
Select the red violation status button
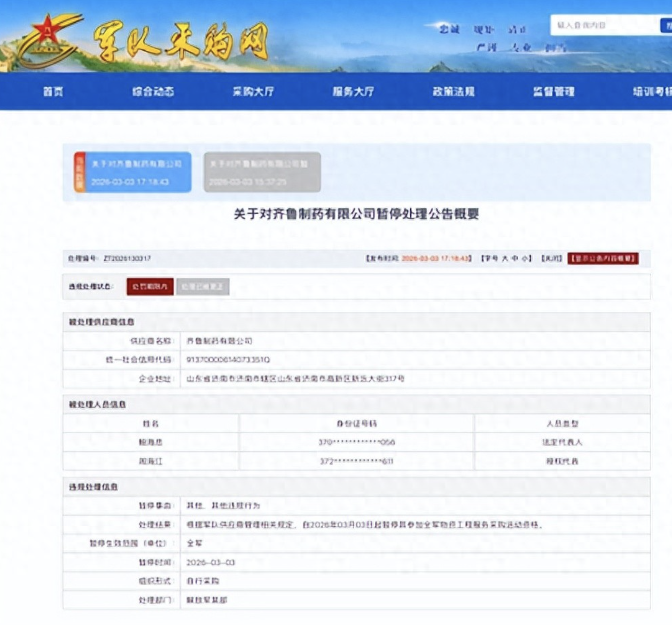click(x=150, y=287)
